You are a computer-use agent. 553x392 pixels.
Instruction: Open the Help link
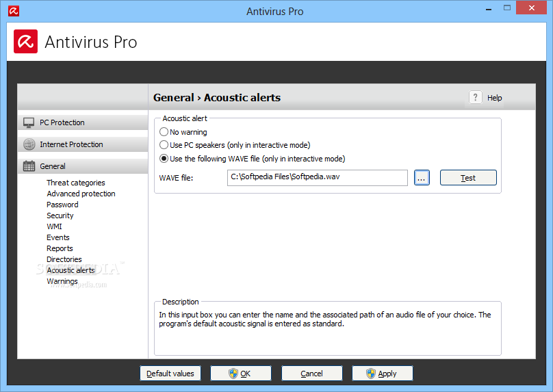click(494, 98)
